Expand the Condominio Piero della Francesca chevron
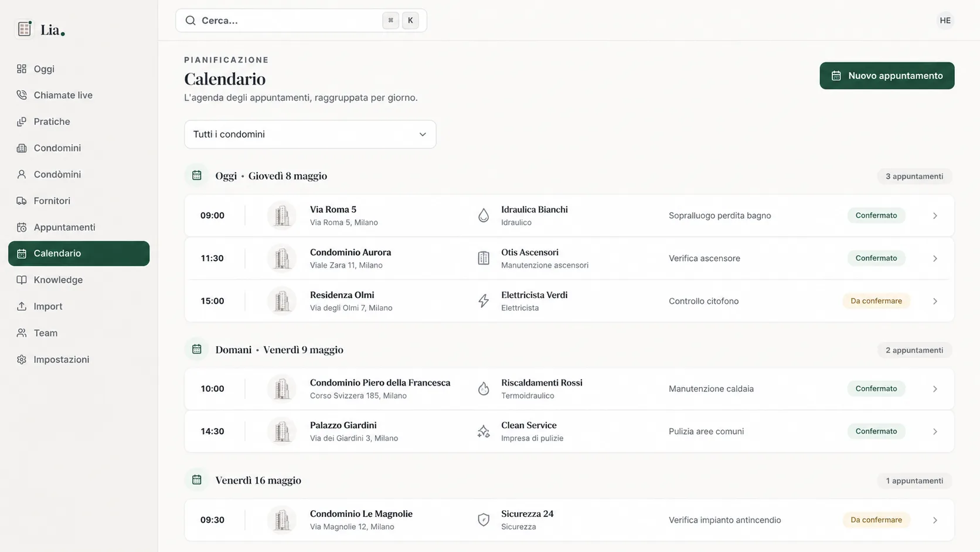 (935, 388)
